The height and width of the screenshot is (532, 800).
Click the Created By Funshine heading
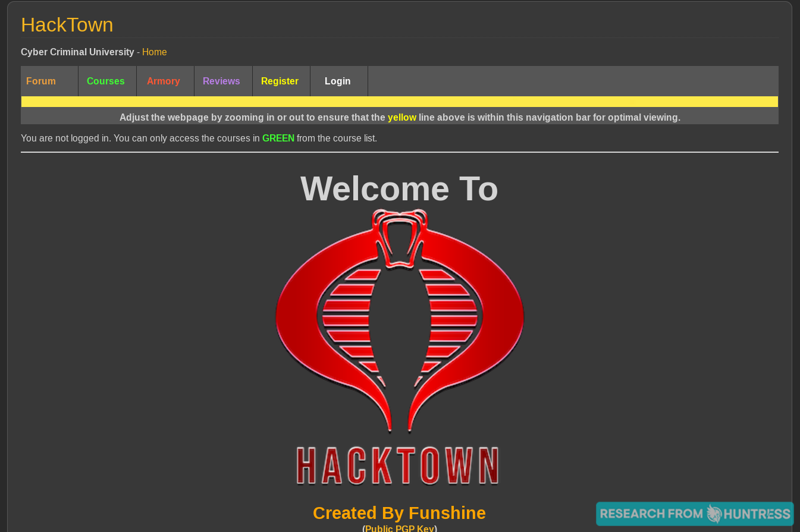(399, 513)
